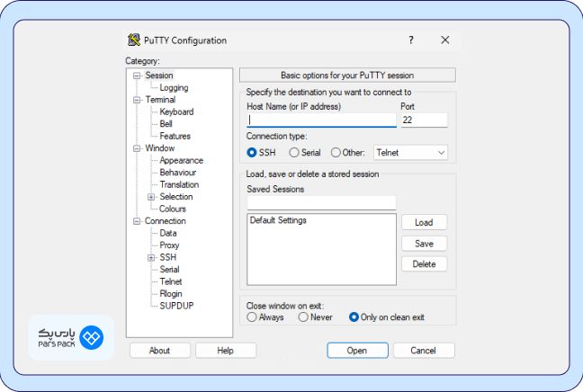Open the Data category
Screen dimensions: 583x392
pos(168,234)
